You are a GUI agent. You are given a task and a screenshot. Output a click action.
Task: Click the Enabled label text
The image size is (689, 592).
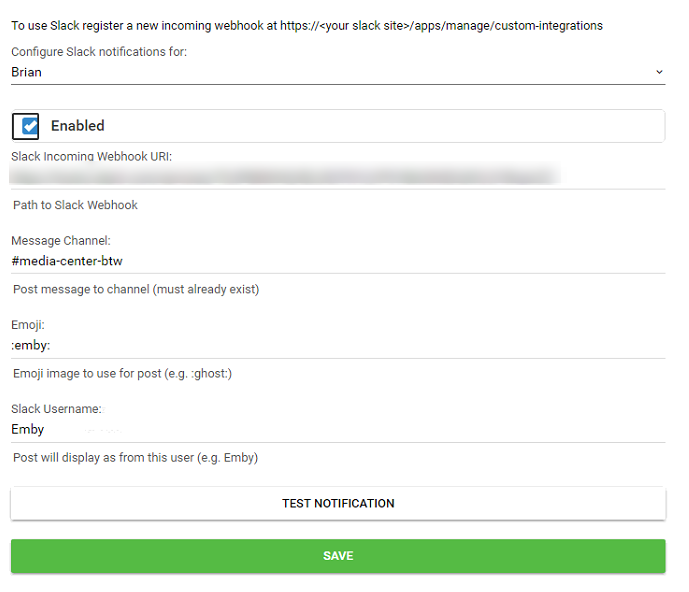pos(78,126)
